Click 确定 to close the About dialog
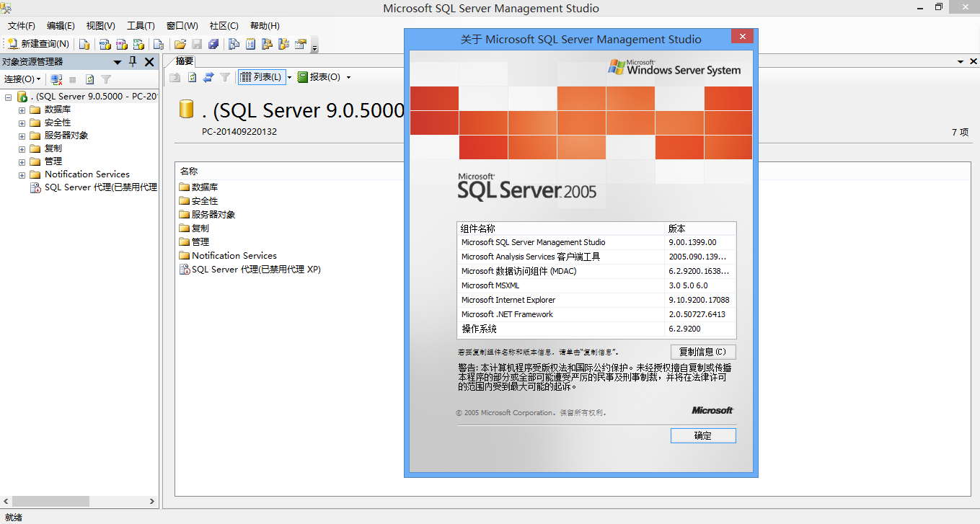This screenshot has height=524, width=980. [x=702, y=435]
